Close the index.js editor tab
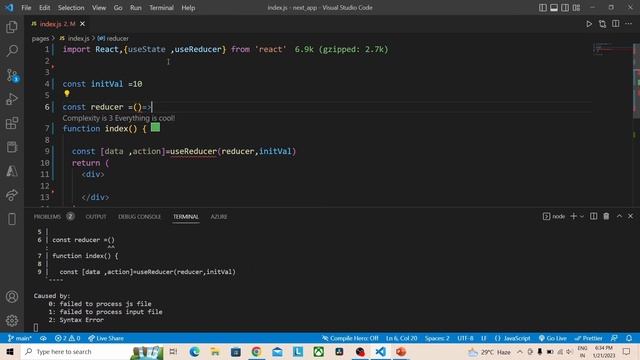Image resolution: width=640 pixels, height=360 pixels. pyautogui.click(x=82, y=24)
